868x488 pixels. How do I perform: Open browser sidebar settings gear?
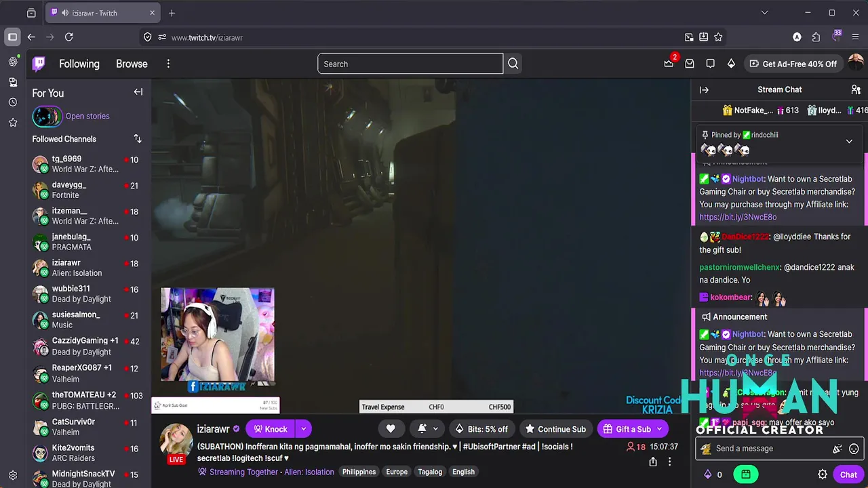point(13,476)
